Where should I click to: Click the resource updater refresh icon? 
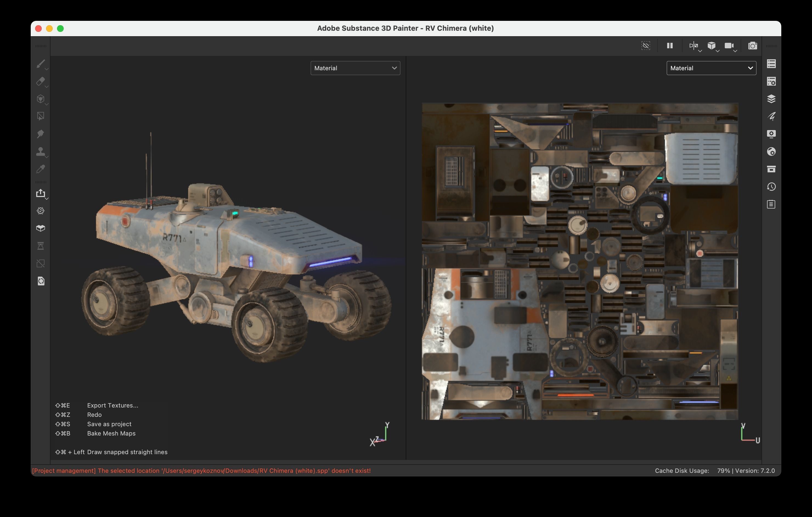click(x=41, y=281)
